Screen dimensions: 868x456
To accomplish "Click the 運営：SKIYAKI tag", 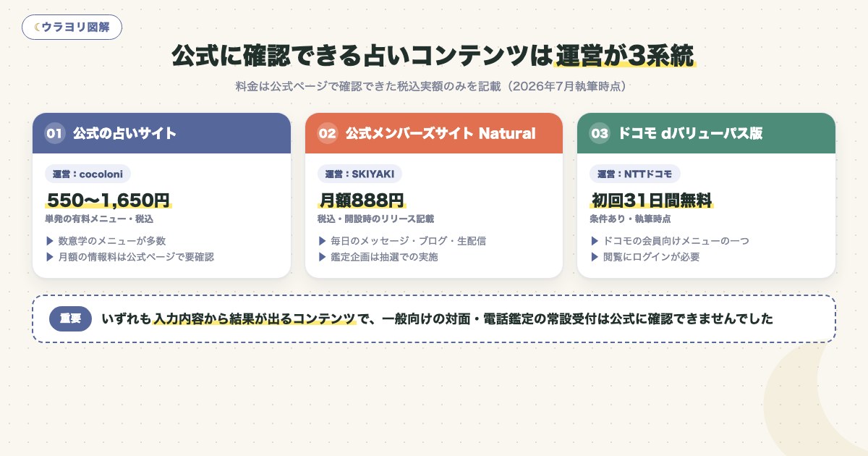I will (359, 174).
